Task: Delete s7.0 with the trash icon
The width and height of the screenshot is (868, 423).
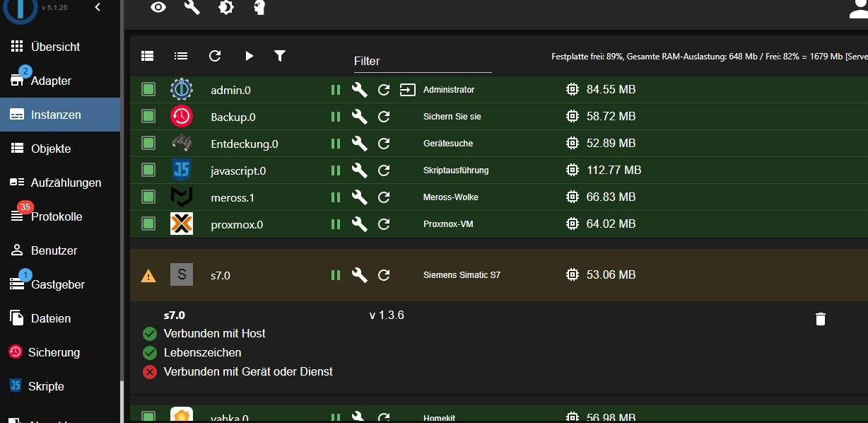Action: coord(820,319)
